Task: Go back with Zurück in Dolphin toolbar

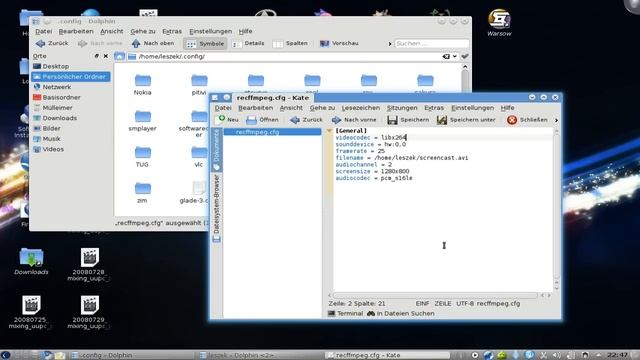Action: (x=52, y=43)
